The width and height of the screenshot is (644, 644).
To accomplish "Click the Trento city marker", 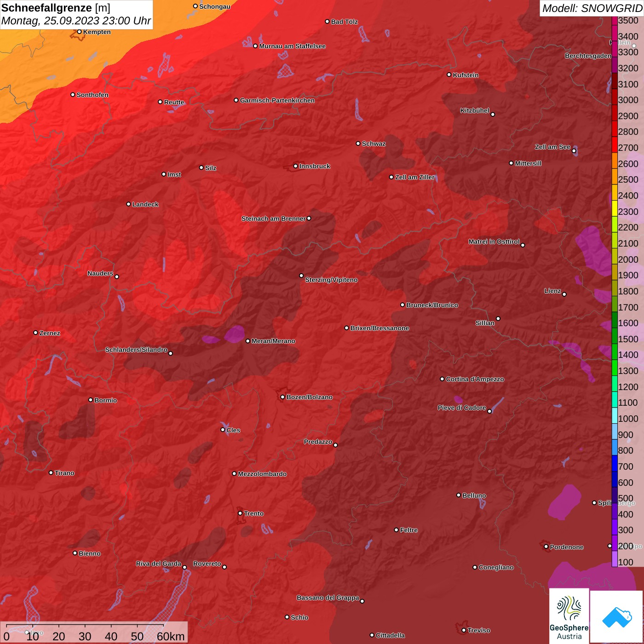I will 240,513.
